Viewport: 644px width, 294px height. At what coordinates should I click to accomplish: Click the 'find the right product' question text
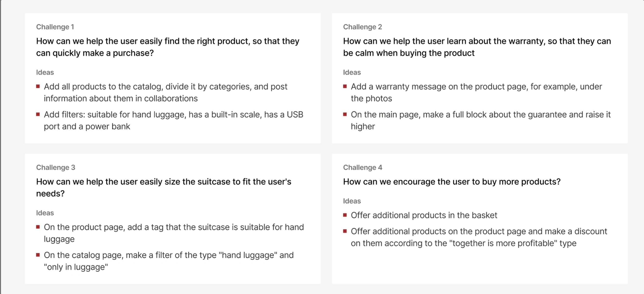(x=168, y=47)
